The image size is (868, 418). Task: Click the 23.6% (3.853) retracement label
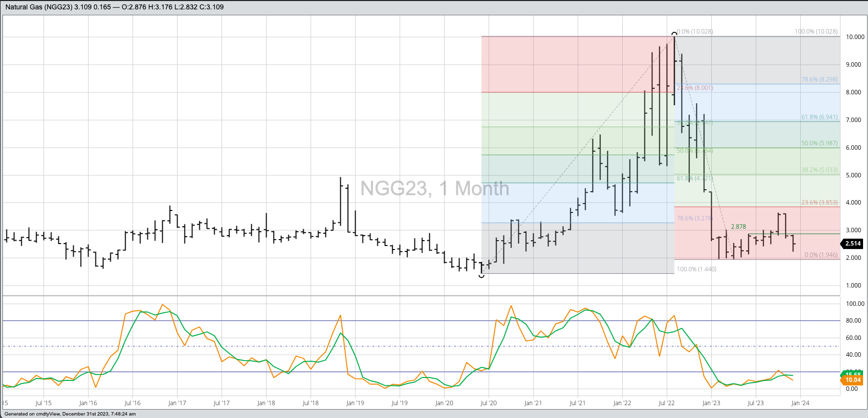819,203
